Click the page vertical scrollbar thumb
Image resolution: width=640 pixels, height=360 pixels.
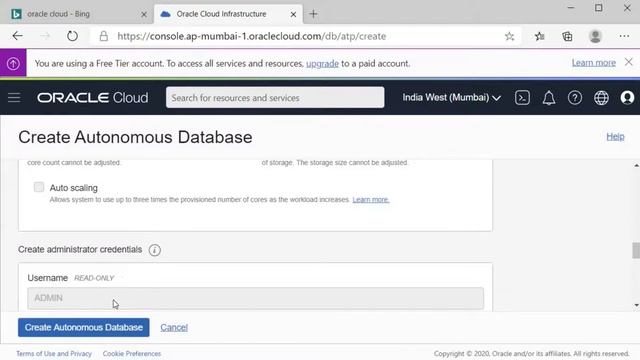click(x=636, y=250)
